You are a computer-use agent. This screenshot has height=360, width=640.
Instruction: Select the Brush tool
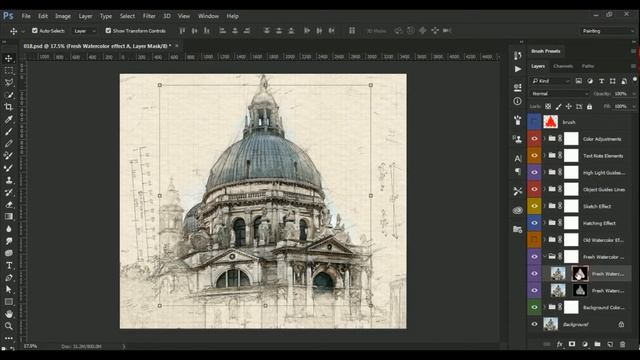9,131
